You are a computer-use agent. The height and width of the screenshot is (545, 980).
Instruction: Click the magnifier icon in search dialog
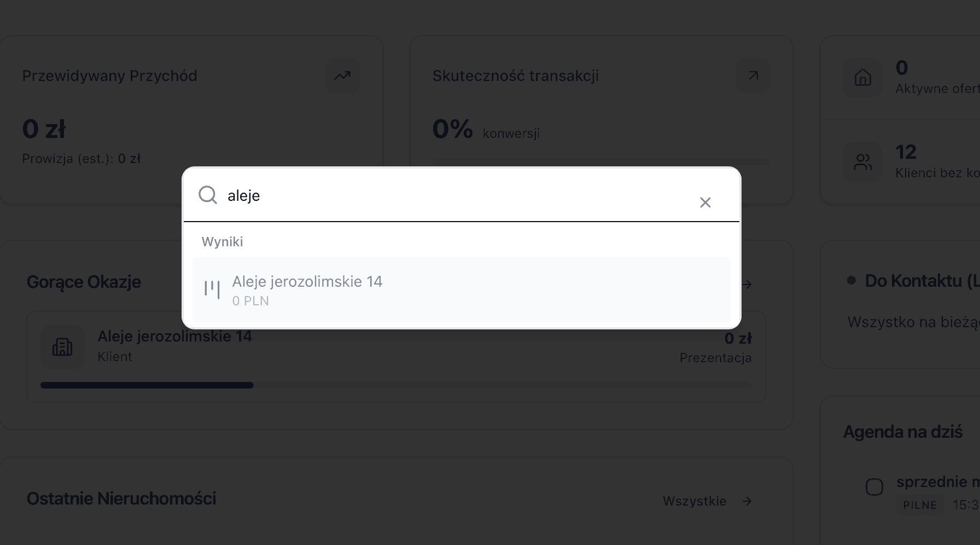click(208, 195)
